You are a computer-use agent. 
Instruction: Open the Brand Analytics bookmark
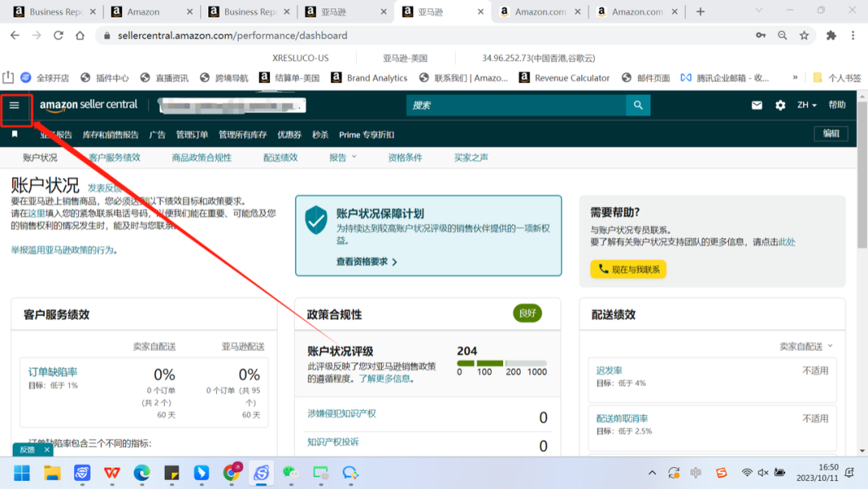(x=369, y=77)
